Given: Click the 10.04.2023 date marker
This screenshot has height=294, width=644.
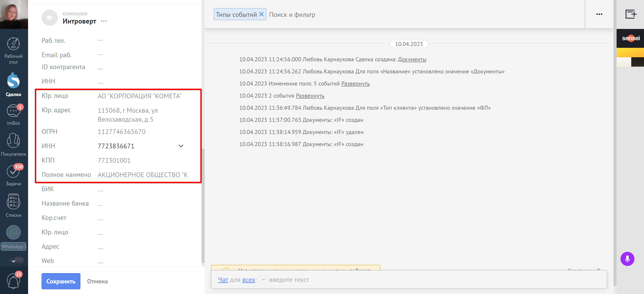Looking at the screenshot, I should click(409, 44).
